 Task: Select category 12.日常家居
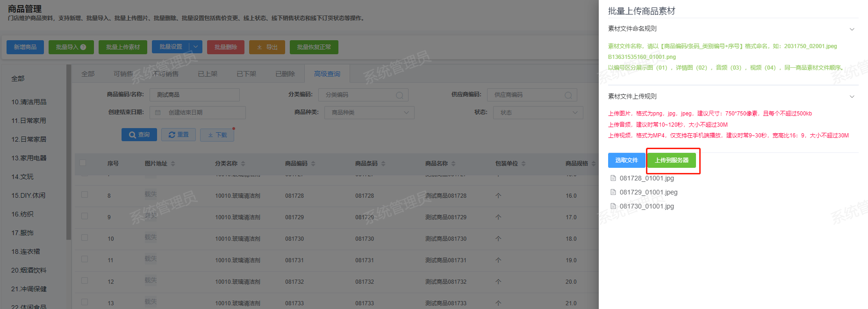(29, 139)
